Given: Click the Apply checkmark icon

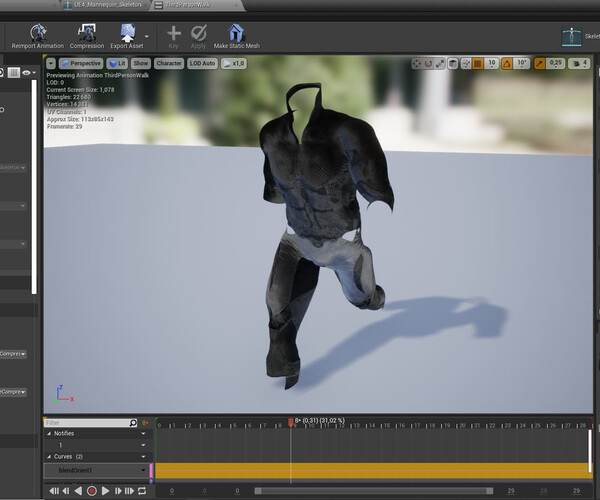Looking at the screenshot, I should click(199, 33).
